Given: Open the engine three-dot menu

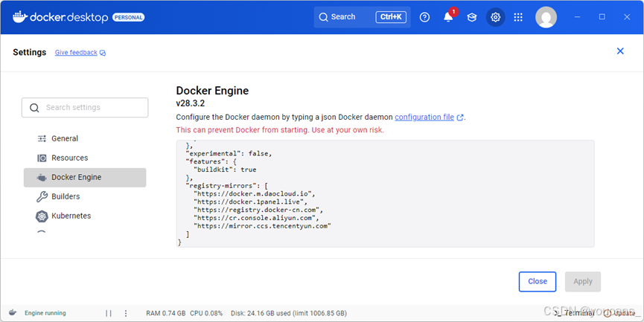Looking at the screenshot, I should (x=126, y=313).
